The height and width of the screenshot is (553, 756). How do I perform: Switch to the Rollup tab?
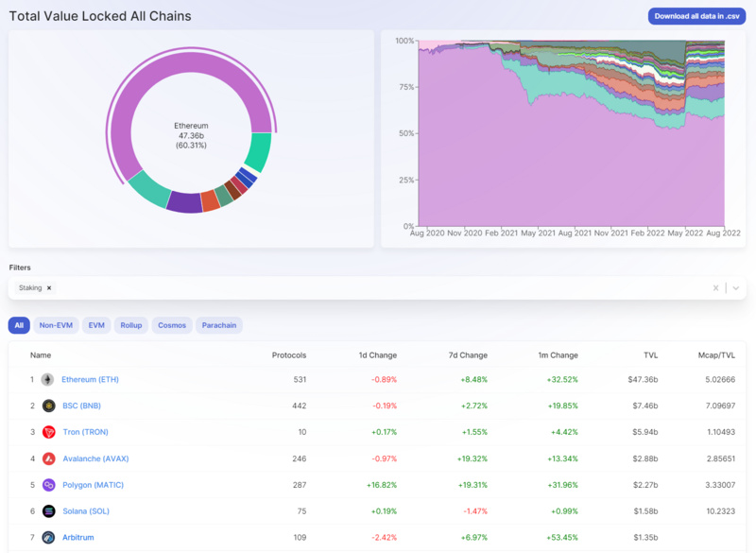click(x=130, y=325)
